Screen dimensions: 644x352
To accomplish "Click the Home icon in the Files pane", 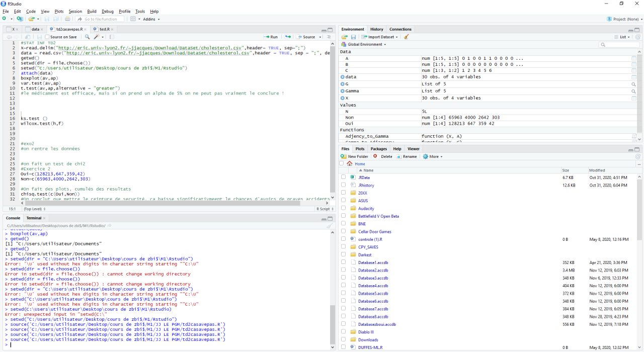I will 349,164.
